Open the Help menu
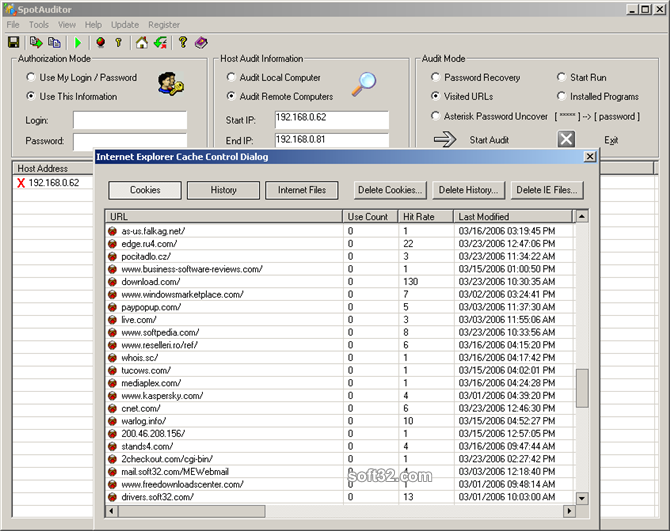 pos(93,25)
